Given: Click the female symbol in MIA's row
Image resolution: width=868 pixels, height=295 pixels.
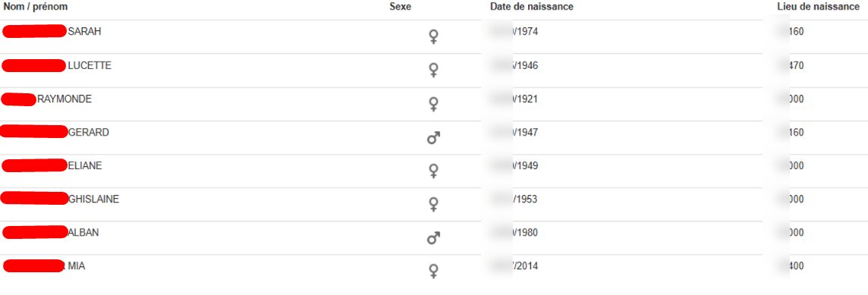Looking at the screenshot, I should [x=434, y=271].
